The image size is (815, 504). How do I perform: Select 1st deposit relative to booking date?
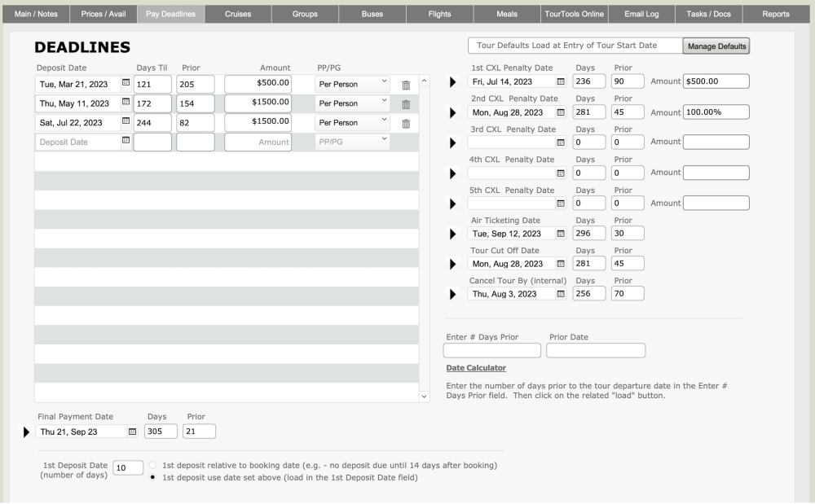[152, 465]
